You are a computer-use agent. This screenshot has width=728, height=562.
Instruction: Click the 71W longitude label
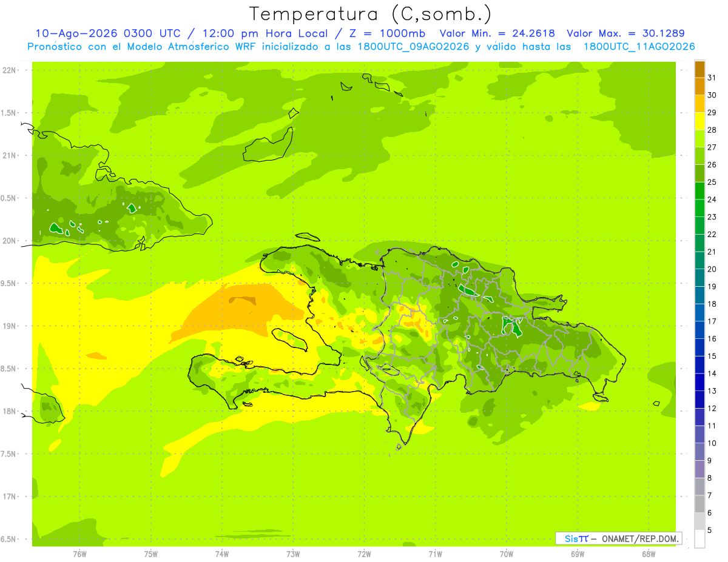click(435, 554)
